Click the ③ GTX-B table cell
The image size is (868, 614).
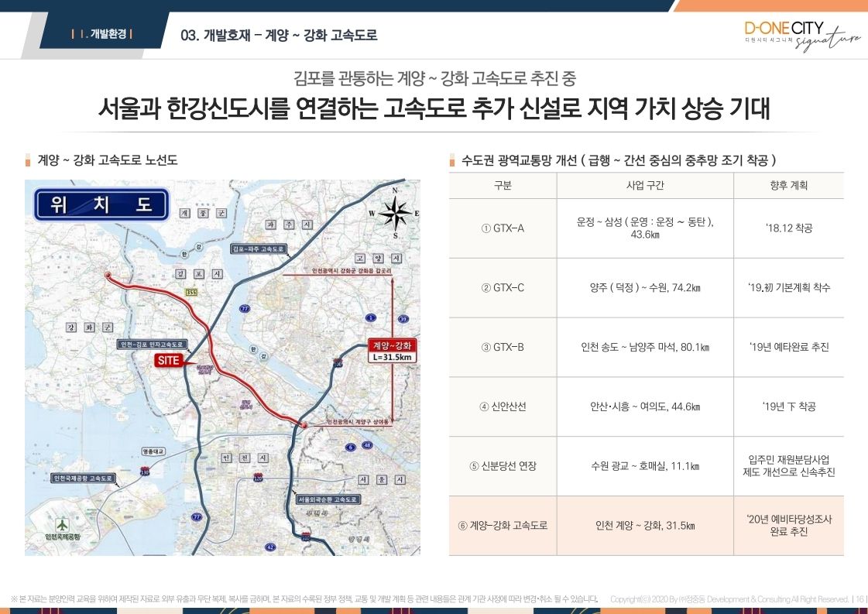pos(503,347)
